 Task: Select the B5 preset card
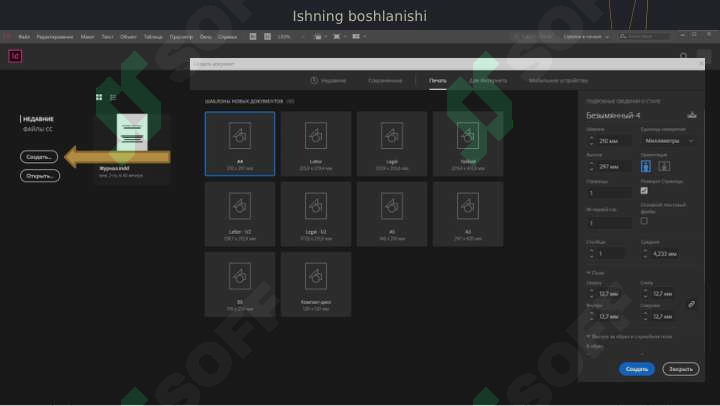[x=240, y=284]
